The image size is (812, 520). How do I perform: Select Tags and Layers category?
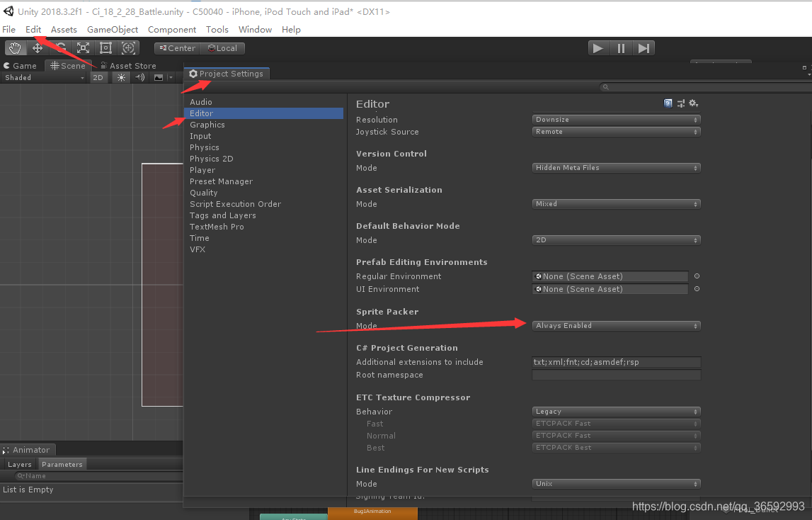click(263, 215)
